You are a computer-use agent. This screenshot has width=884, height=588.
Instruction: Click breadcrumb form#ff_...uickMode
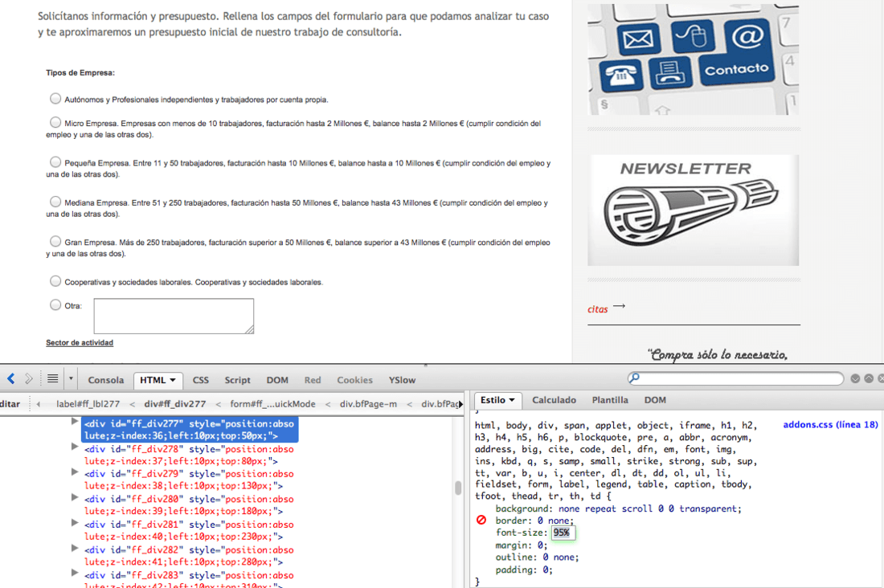273,404
